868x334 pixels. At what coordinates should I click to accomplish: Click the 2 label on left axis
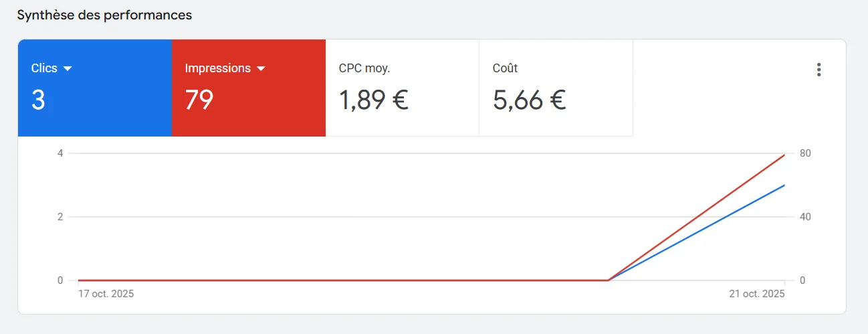click(x=60, y=217)
